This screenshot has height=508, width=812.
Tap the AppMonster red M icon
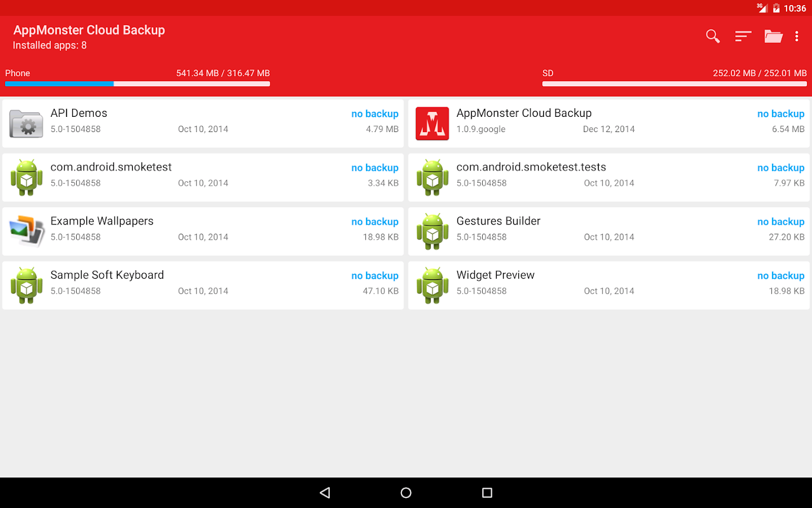[433, 124]
